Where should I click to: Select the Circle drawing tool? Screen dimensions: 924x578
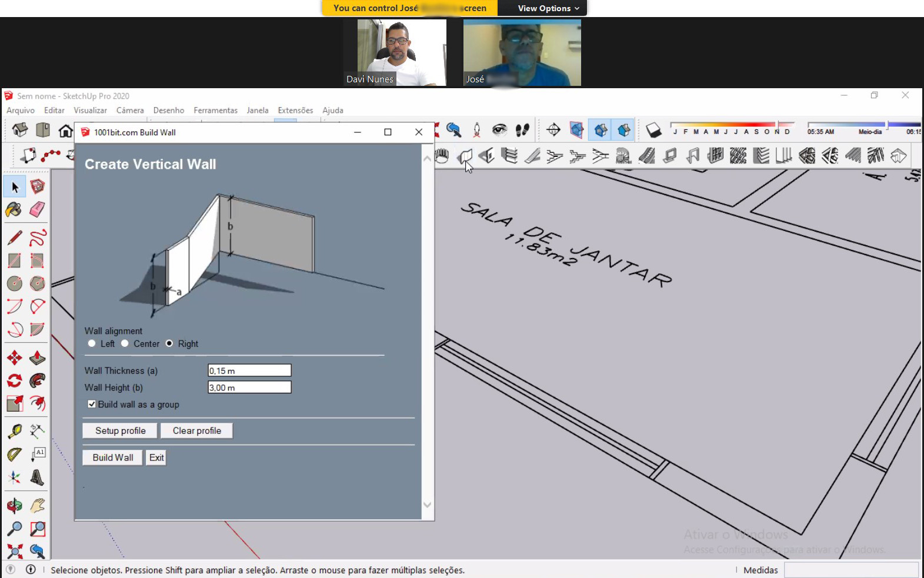pos(15,283)
